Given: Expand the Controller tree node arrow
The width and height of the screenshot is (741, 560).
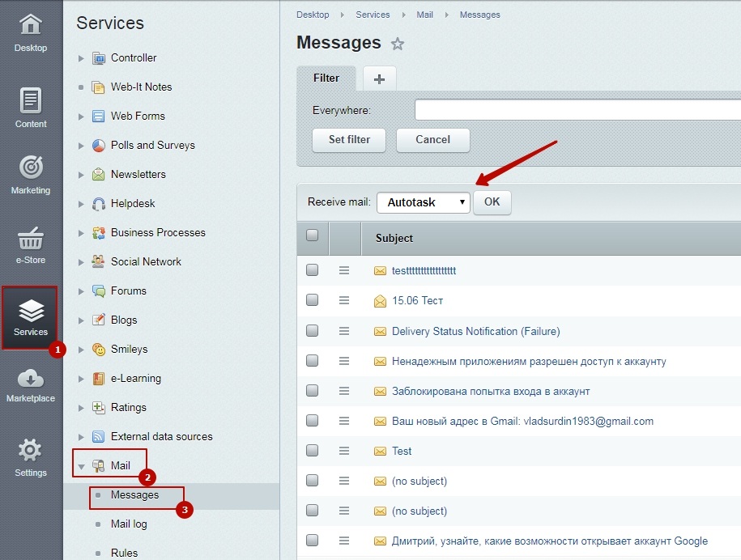Looking at the screenshot, I should [x=81, y=58].
